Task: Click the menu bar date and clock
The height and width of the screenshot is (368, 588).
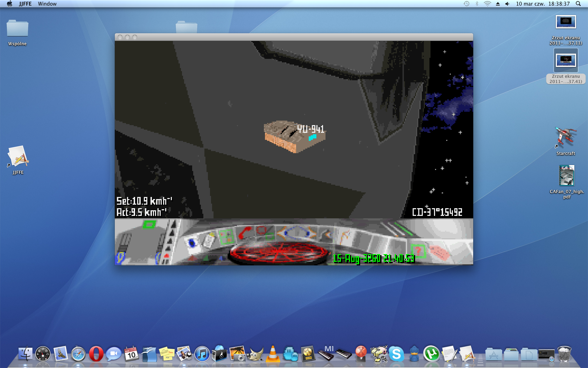Action: pyautogui.click(x=543, y=4)
